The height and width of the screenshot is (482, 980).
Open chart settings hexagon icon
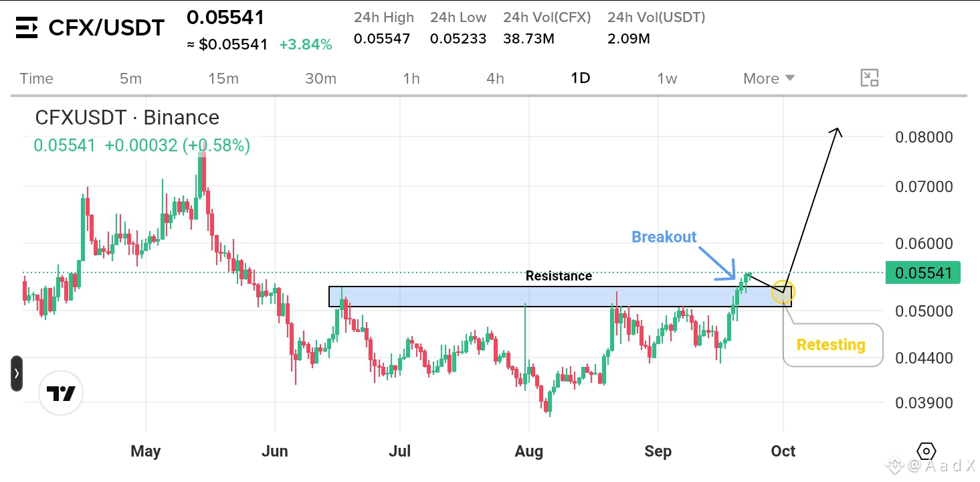(926, 451)
